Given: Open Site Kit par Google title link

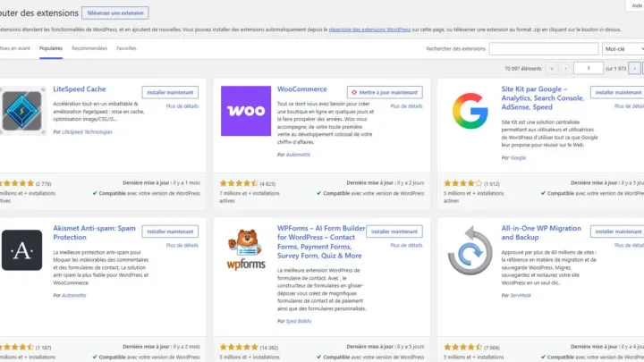Looking at the screenshot, I should click(x=542, y=98).
